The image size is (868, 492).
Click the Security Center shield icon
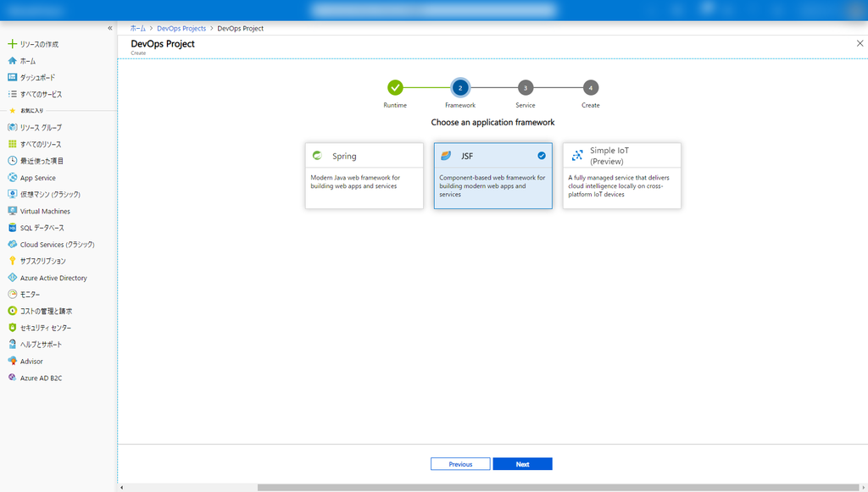click(x=12, y=327)
